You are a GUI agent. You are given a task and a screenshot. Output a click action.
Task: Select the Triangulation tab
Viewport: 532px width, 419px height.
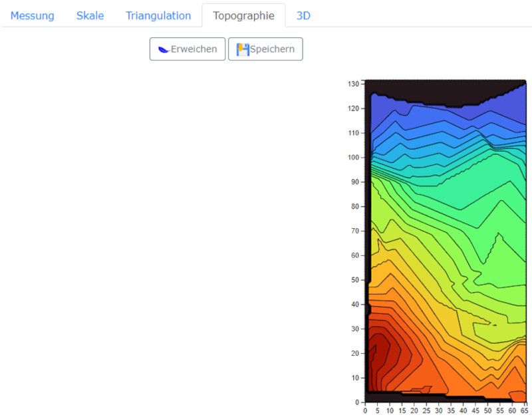[x=158, y=15]
